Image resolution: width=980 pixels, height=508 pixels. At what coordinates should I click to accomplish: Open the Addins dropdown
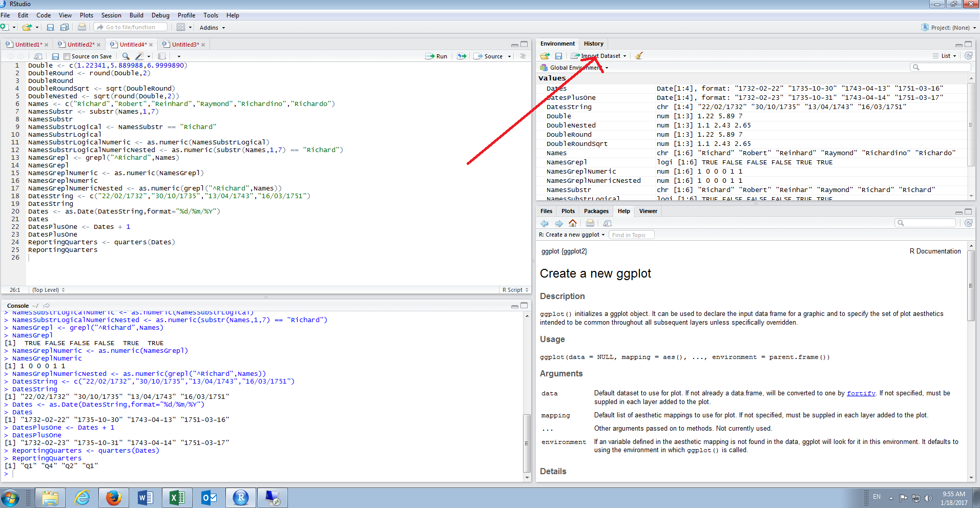tap(212, 28)
